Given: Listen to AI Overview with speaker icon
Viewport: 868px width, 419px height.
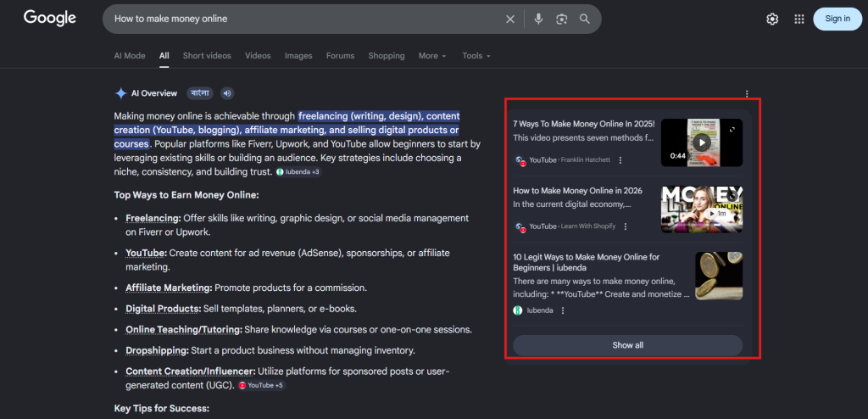Looking at the screenshot, I should pyautogui.click(x=227, y=93).
